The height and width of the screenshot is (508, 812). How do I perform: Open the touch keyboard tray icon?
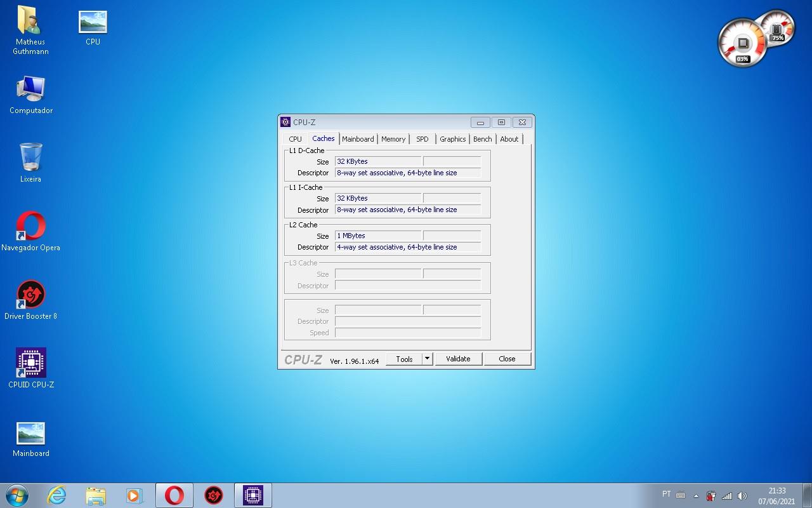[x=681, y=495]
